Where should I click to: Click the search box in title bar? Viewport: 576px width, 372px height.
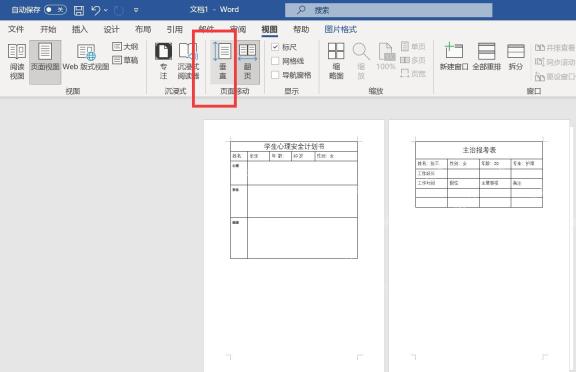(389, 10)
